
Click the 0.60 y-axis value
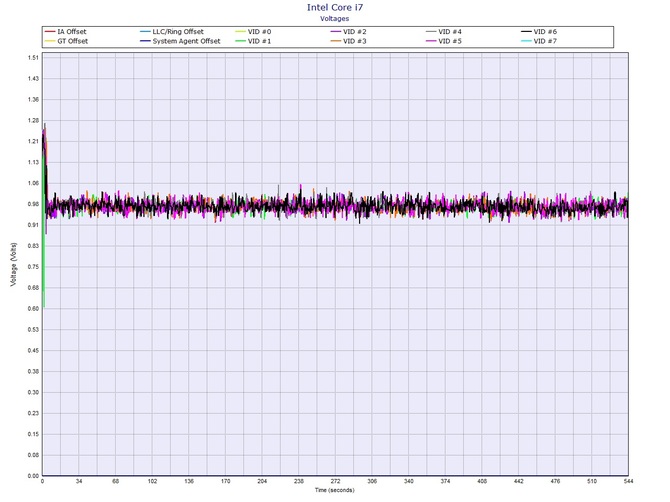coord(33,308)
